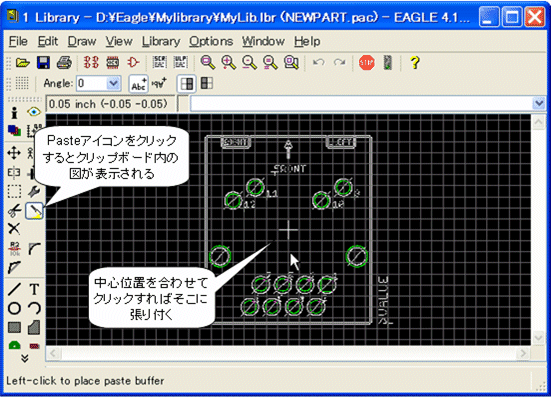Expand the command line history dropdown

click(539, 104)
